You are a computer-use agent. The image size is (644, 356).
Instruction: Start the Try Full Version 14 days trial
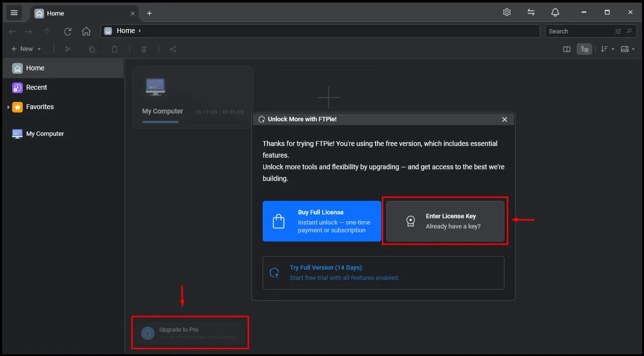point(383,273)
